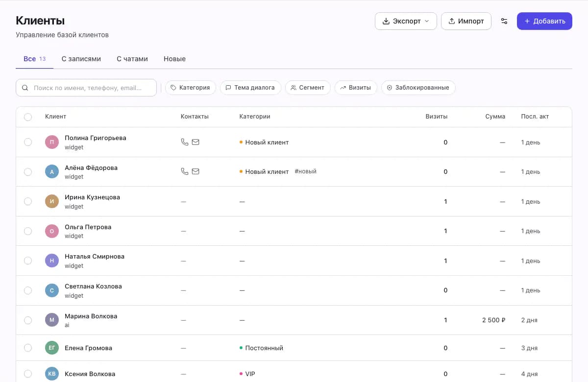The height and width of the screenshot is (382, 588).
Task: Click avatar of Марина Волкова
Action: [52, 320]
